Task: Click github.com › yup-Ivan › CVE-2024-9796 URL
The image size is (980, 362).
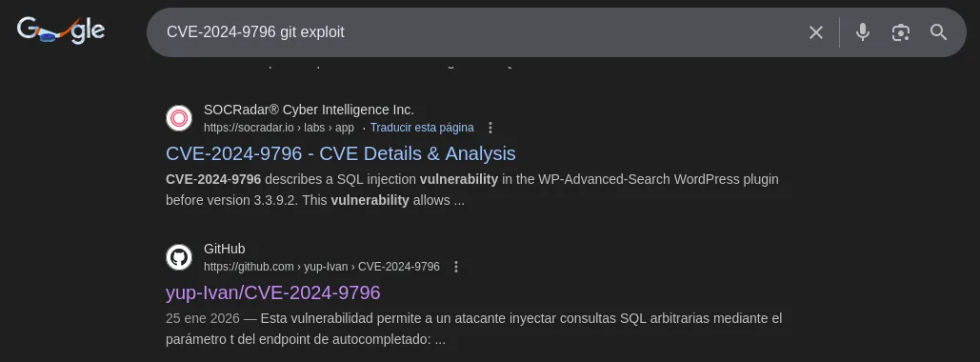Action: click(322, 267)
